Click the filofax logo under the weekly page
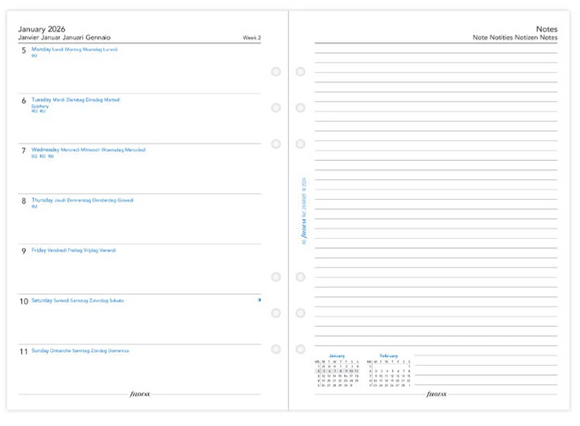This screenshot has width=580, height=426. pos(140,394)
